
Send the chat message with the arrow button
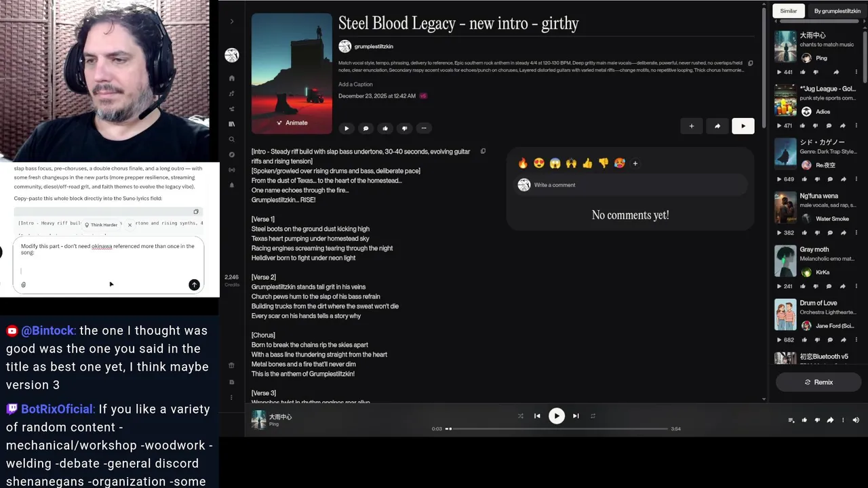[194, 285]
